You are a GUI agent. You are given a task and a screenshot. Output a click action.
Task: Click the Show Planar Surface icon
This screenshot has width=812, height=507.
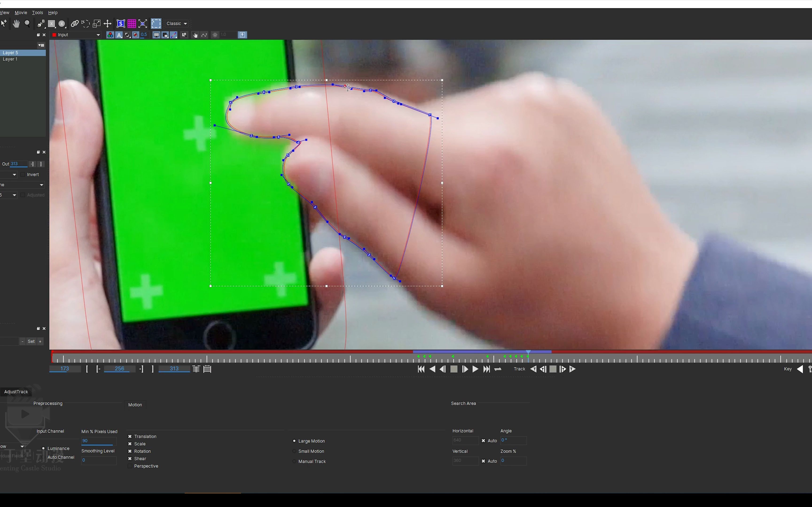(121, 23)
